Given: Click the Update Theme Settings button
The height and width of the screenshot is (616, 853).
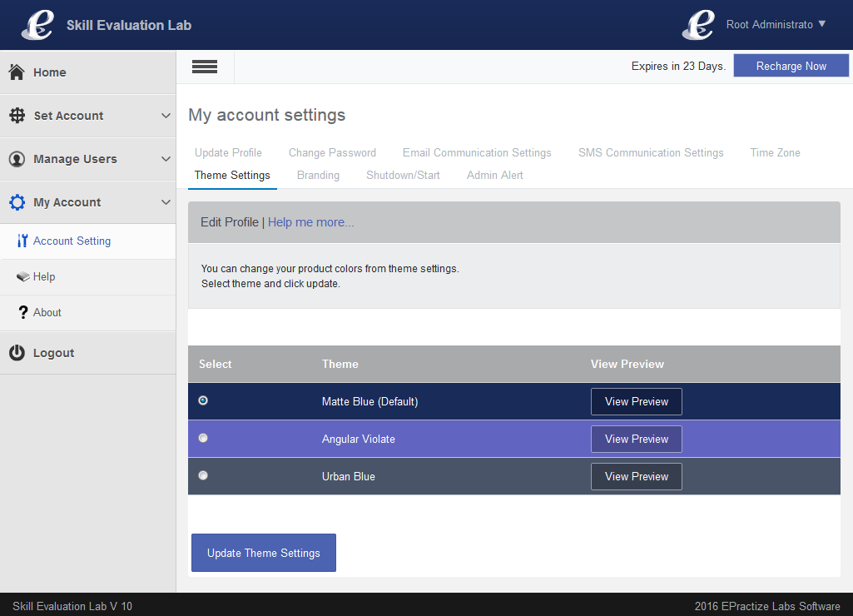Looking at the screenshot, I should [264, 553].
